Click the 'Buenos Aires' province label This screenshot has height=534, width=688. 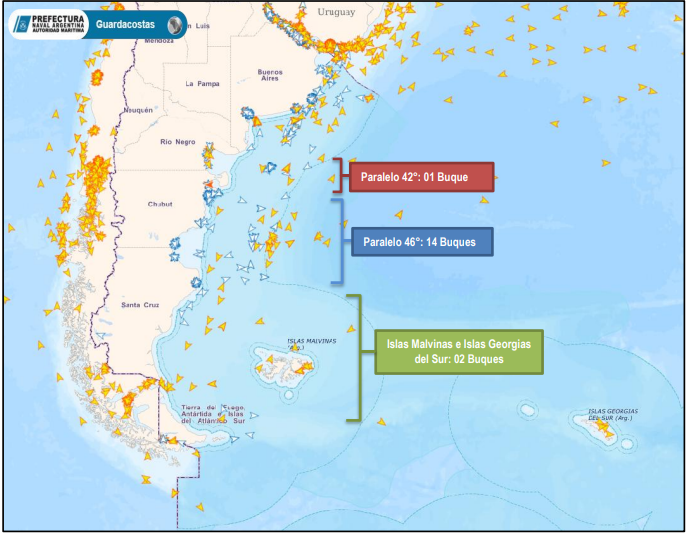[x=270, y=75]
